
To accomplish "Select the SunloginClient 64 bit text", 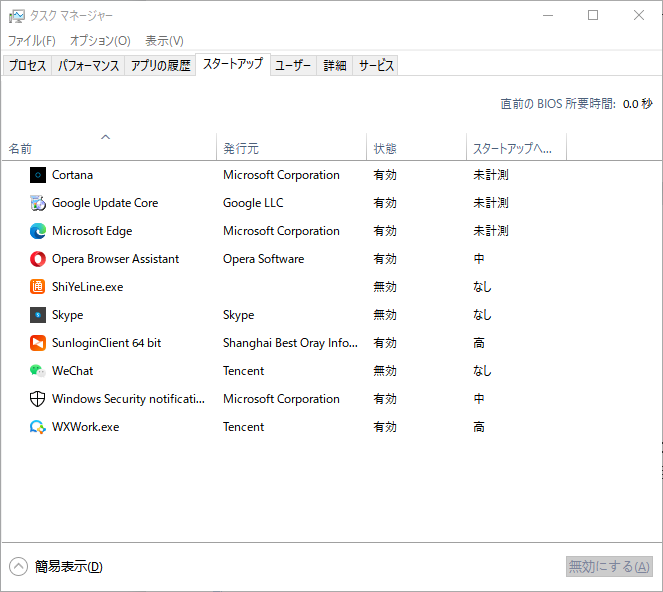I will [107, 343].
